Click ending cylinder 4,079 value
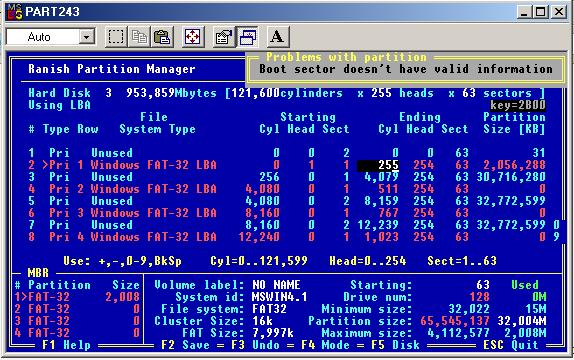 (x=381, y=177)
